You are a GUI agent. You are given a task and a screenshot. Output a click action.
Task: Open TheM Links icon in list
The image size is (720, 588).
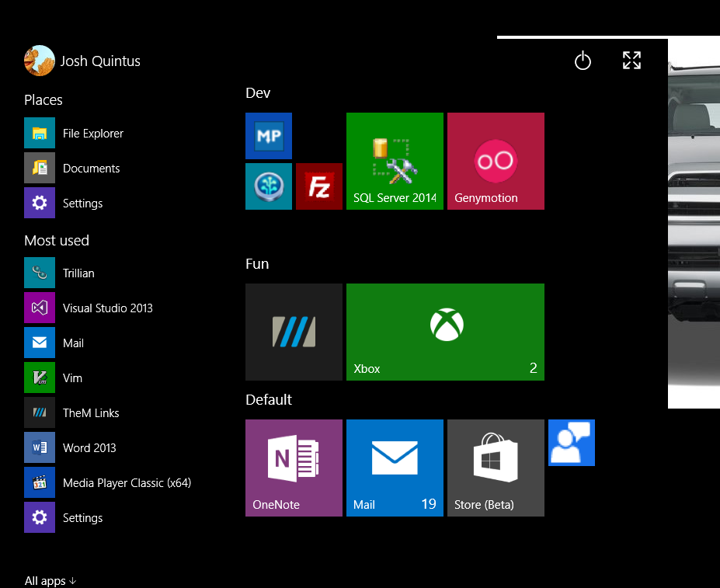[40, 412]
